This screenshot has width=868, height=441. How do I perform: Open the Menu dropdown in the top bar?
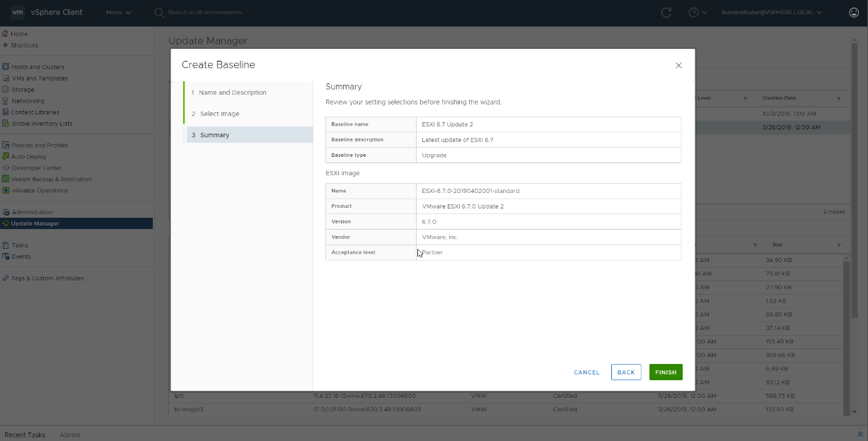tap(118, 12)
